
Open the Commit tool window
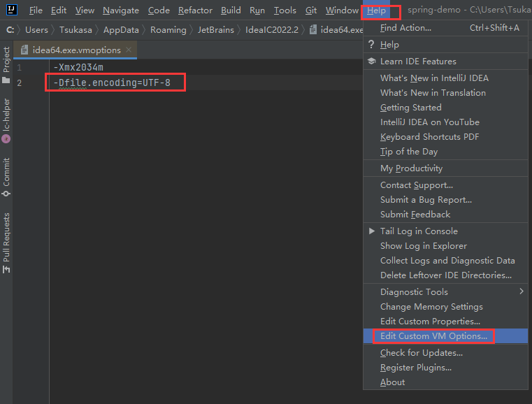(6, 177)
